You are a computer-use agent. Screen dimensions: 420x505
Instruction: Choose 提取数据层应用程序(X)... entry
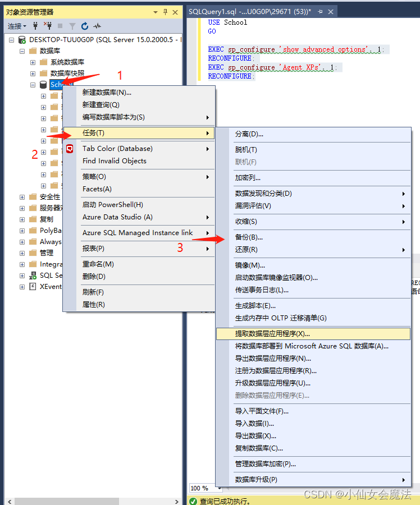tap(313, 334)
